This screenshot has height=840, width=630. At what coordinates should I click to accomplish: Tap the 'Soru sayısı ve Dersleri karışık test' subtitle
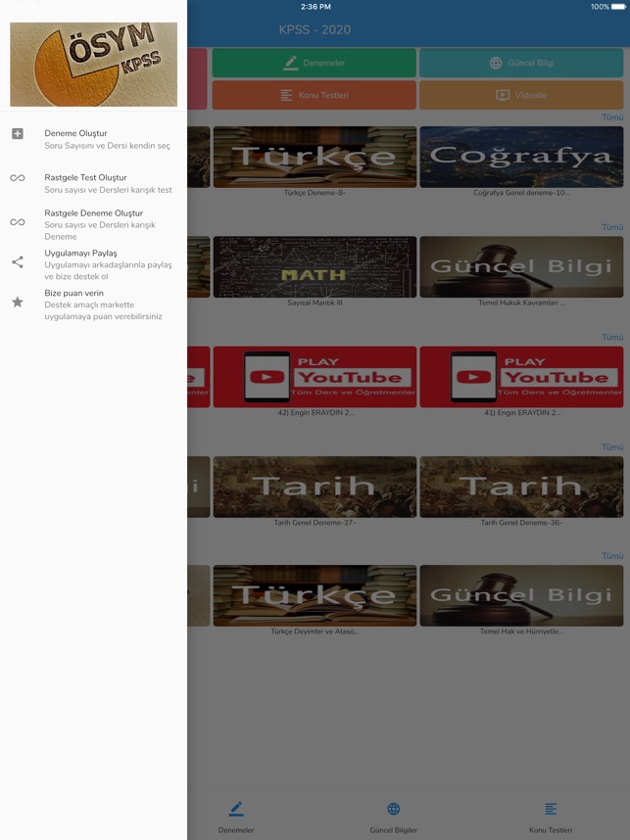click(109, 190)
